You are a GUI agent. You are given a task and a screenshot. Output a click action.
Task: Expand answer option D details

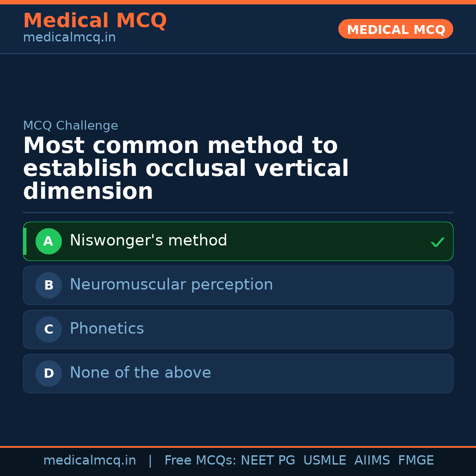[x=238, y=373]
